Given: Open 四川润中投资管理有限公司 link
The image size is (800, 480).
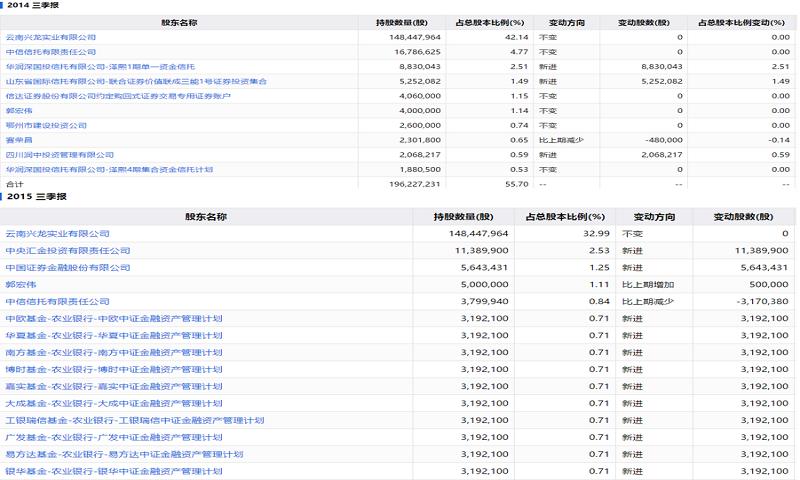Looking at the screenshot, I should (59, 155).
